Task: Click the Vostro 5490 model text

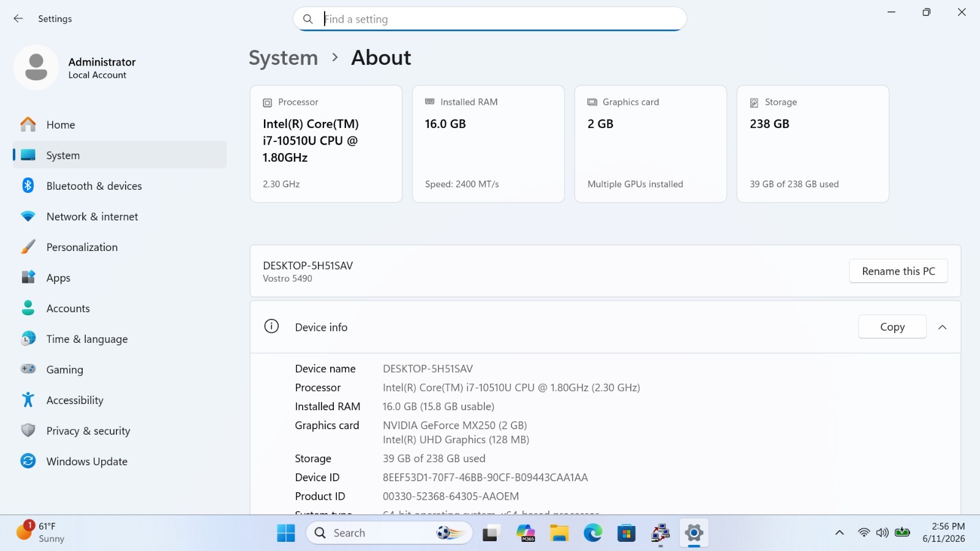Action: coord(287,279)
